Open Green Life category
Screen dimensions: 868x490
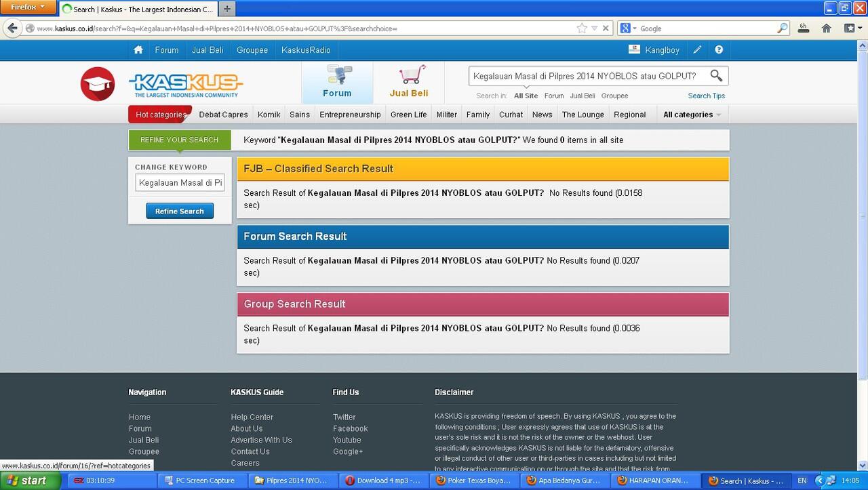[409, 115]
